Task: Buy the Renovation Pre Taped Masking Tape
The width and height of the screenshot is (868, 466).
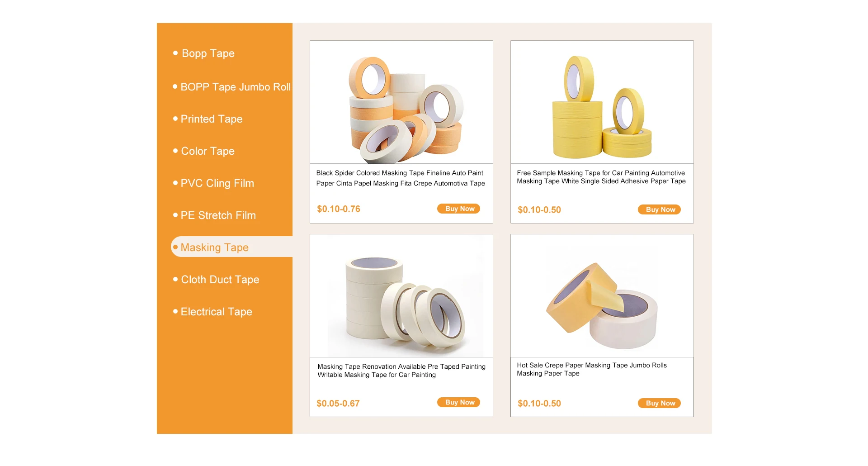Action: point(458,402)
